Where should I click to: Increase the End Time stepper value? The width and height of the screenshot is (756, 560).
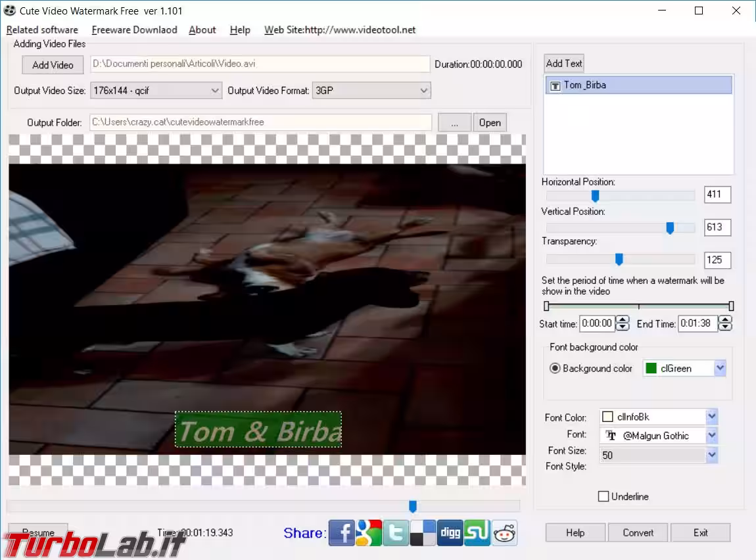pyautogui.click(x=725, y=319)
